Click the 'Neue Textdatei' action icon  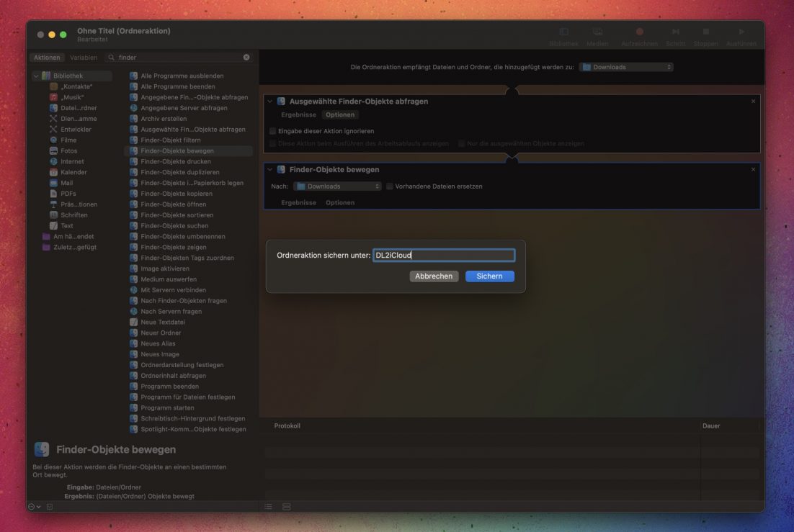pyautogui.click(x=134, y=322)
